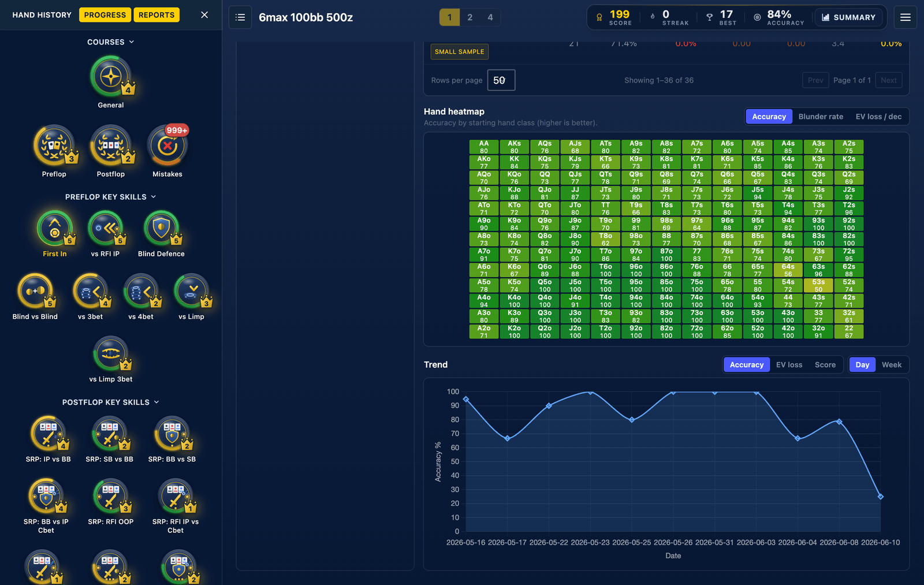Toggle the list icon beside the drill title
Screen dimensions: 924x585
click(x=240, y=17)
